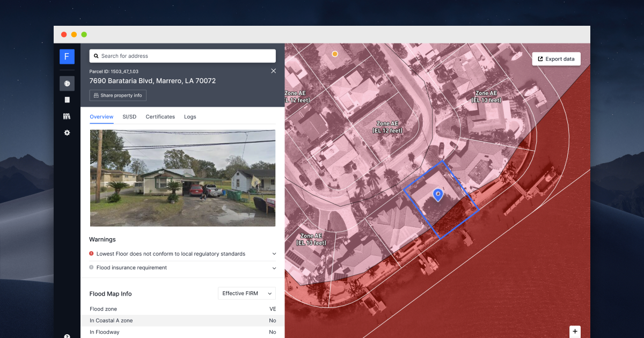The image size is (644, 338).
Task: Close the property info panel with the X
Action: (273, 70)
